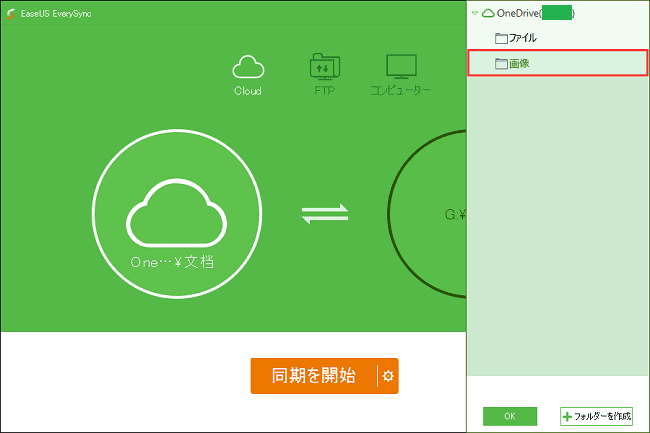Select the ファイル folder

[x=558, y=38]
